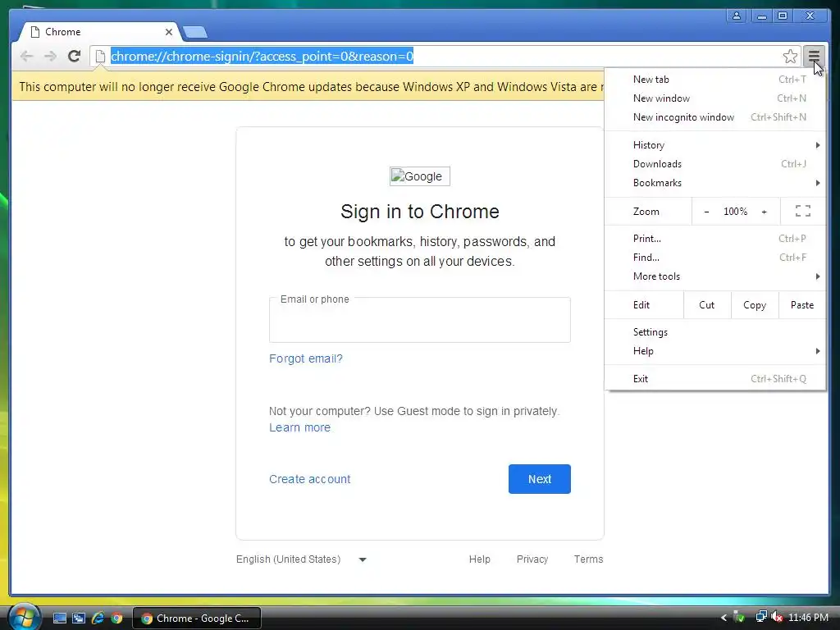The height and width of the screenshot is (630, 840).
Task: Launch Internet Explorer from quick launch
Action: [x=98, y=619]
